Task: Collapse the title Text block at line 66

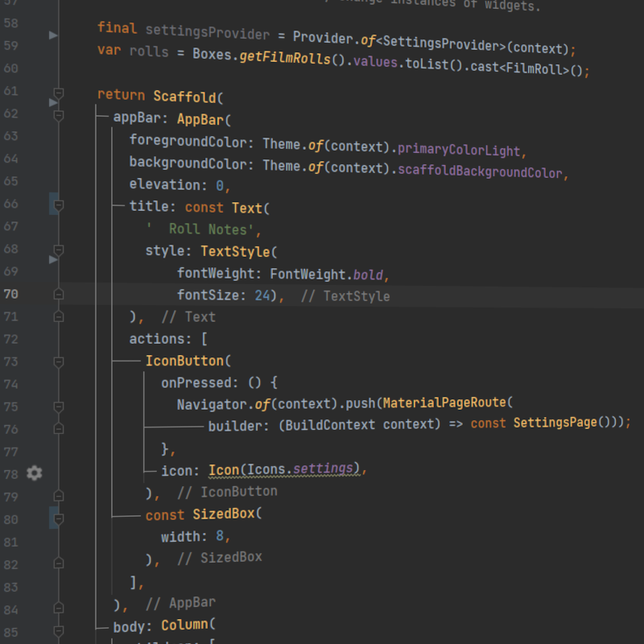Action: pos(58,206)
